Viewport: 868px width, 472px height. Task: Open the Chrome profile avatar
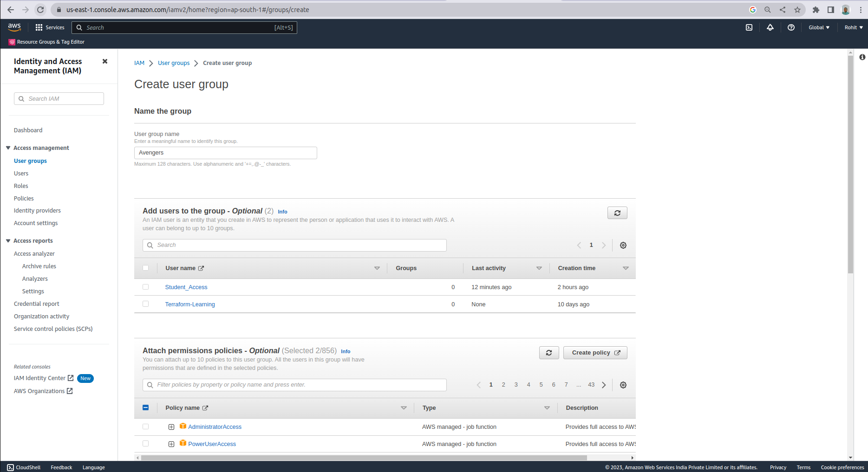coord(846,10)
